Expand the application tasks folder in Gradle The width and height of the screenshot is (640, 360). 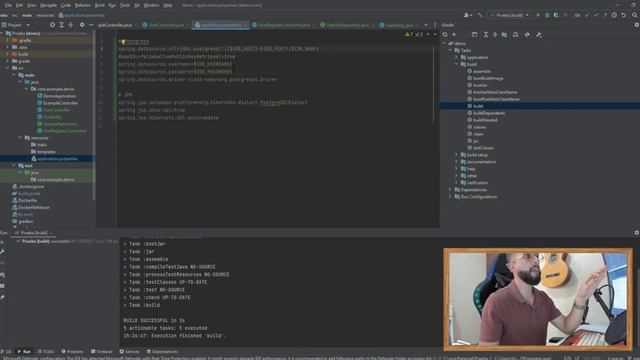[x=456, y=58]
